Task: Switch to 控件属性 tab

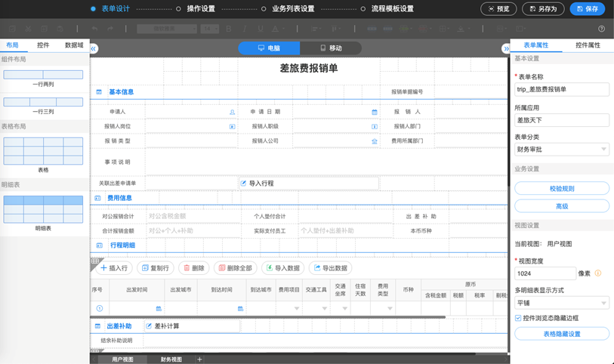Action: (x=588, y=45)
